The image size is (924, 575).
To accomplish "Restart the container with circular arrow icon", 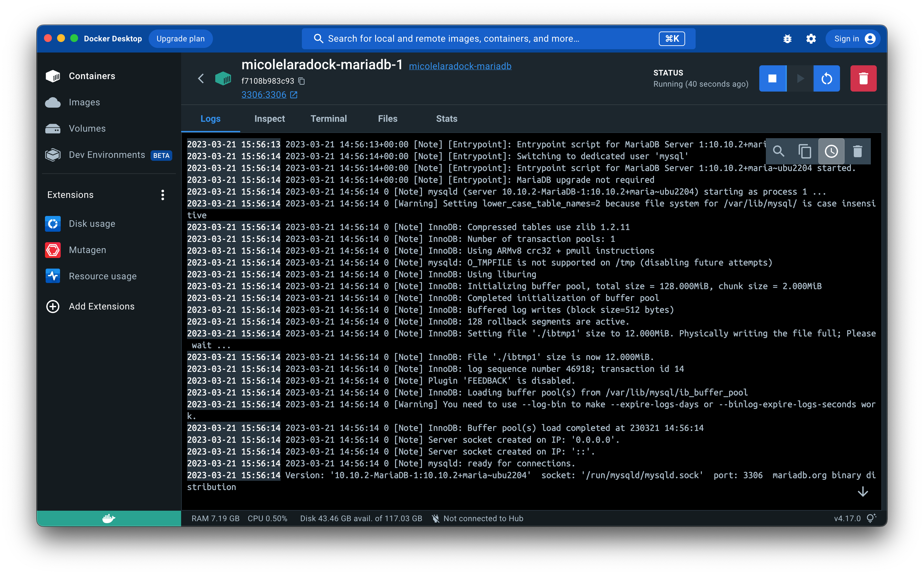I will click(x=827, y=79).
